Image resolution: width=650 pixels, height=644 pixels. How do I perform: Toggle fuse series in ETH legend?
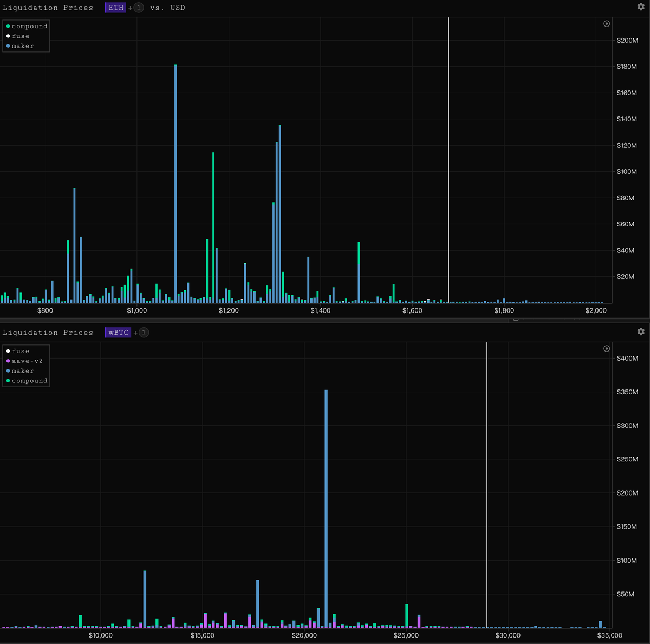(x=18, y=36)
